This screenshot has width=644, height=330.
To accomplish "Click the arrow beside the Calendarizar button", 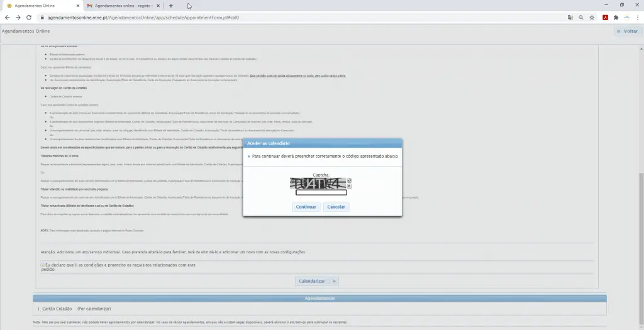I will point(335,281).
